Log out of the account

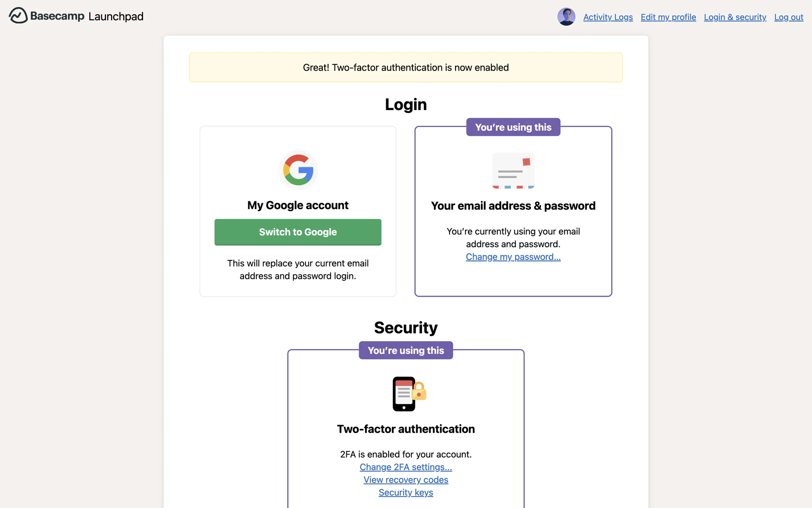[788, 17]
